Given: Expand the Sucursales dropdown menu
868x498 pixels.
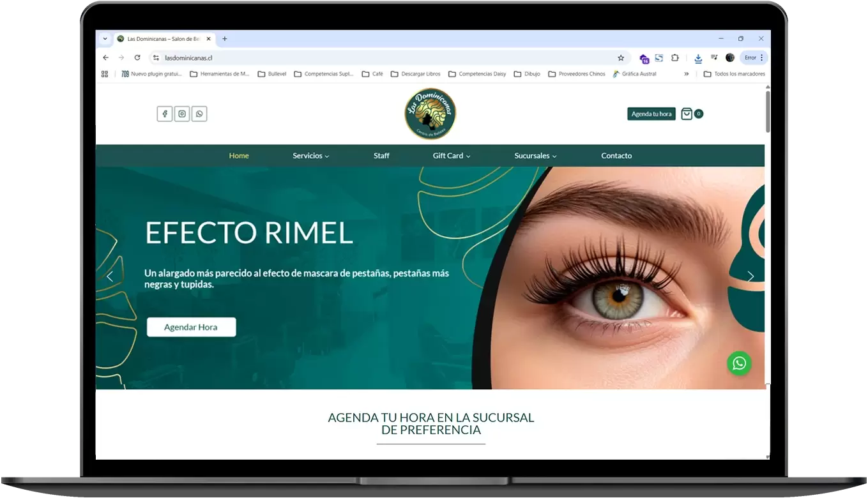Looking at the screenshot, I should 535,156.
